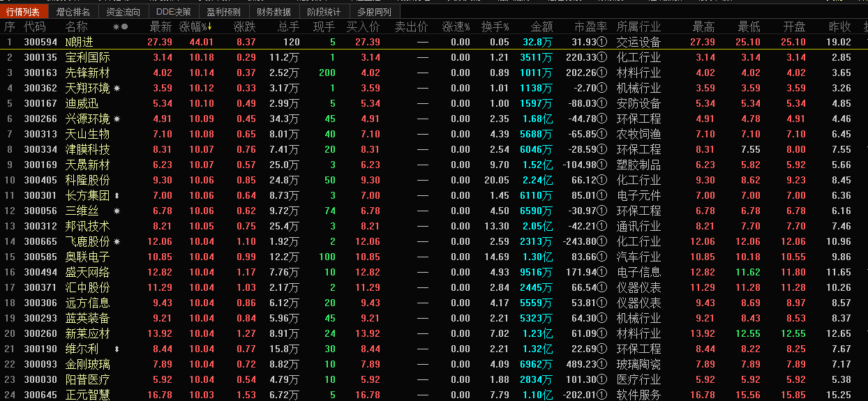Image resolution: width=868 pixels, height=401 pixels.
Task: Select the 科隆股份 row's 化工行业 industry cell
Action: tap(638, 181)
